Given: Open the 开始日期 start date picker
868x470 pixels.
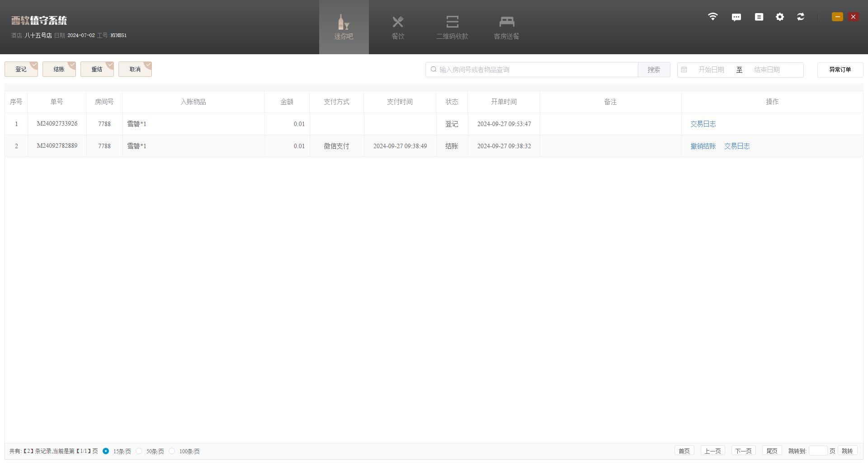Looking at the screenshot, I should tap(711, 70).
